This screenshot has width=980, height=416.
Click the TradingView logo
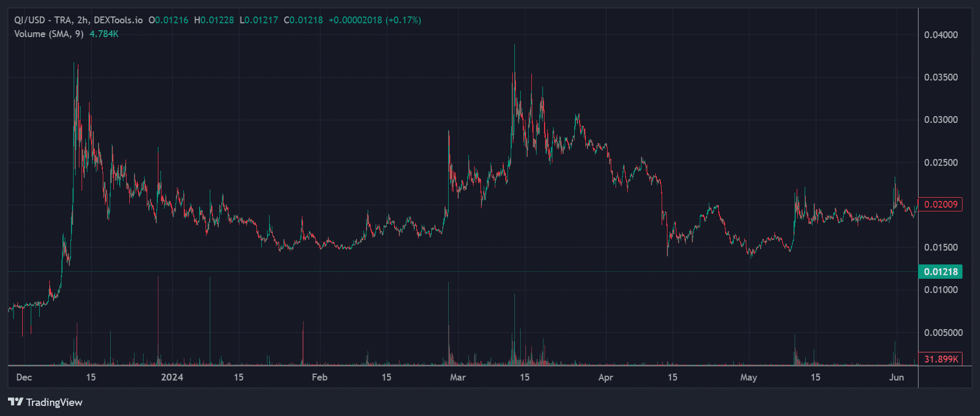(16, 402)
